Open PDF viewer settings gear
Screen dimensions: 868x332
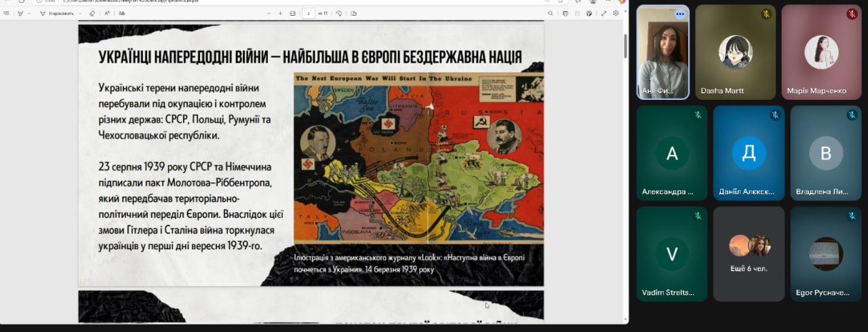click(616, 13)
